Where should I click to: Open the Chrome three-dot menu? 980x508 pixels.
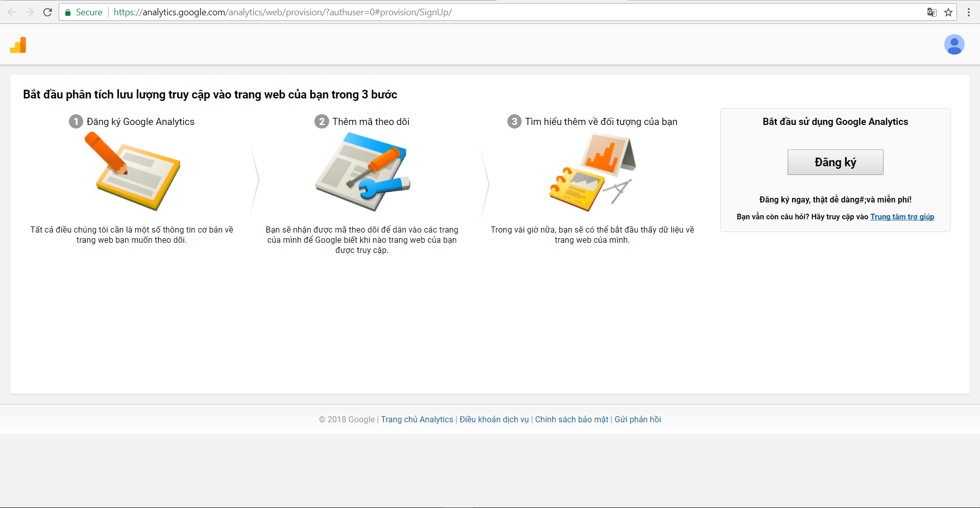coord(968,12)
